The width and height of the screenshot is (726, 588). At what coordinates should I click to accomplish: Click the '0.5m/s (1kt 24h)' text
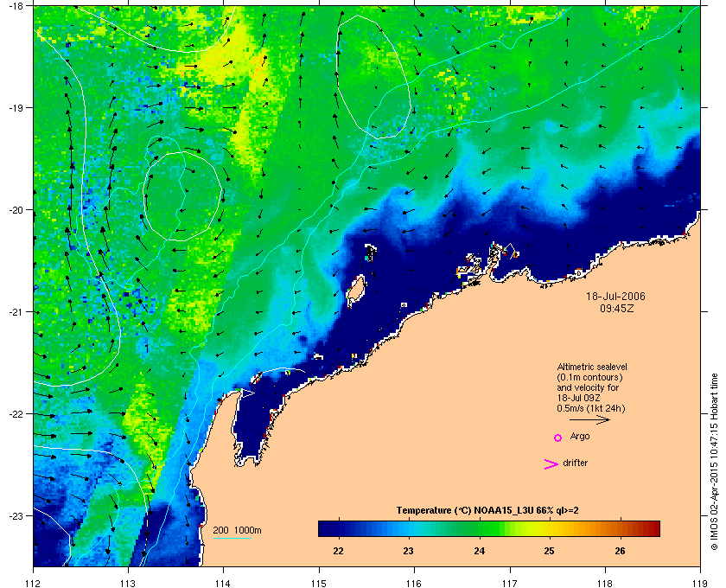[x=591, y=409]
